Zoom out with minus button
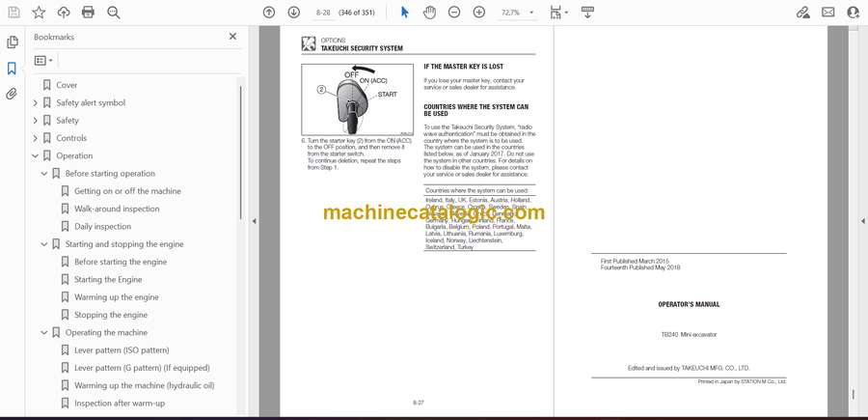The width and height of the screenshot is (868, 420). 454,13
